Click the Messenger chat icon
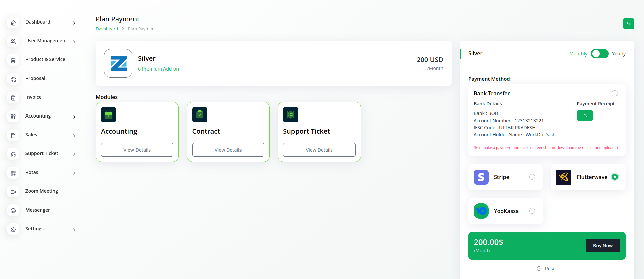This screenshot has width=644, height=279. [x=13, y=211]
